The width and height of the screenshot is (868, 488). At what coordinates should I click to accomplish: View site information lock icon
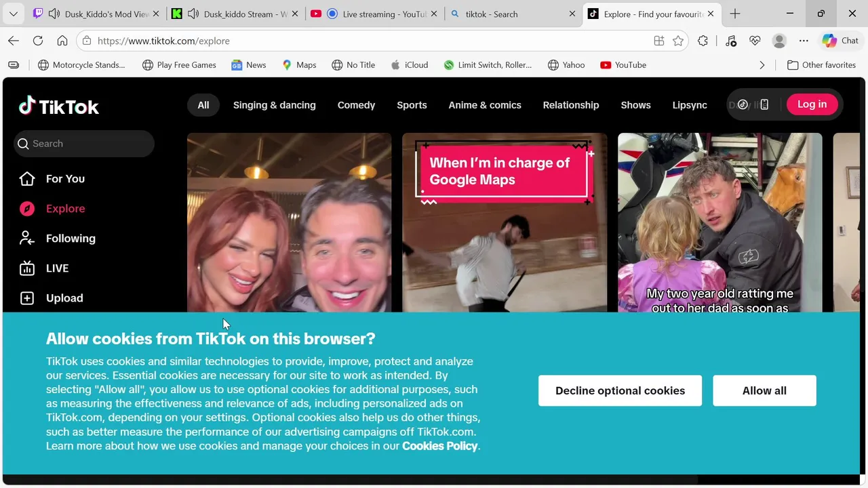[87, 41]
